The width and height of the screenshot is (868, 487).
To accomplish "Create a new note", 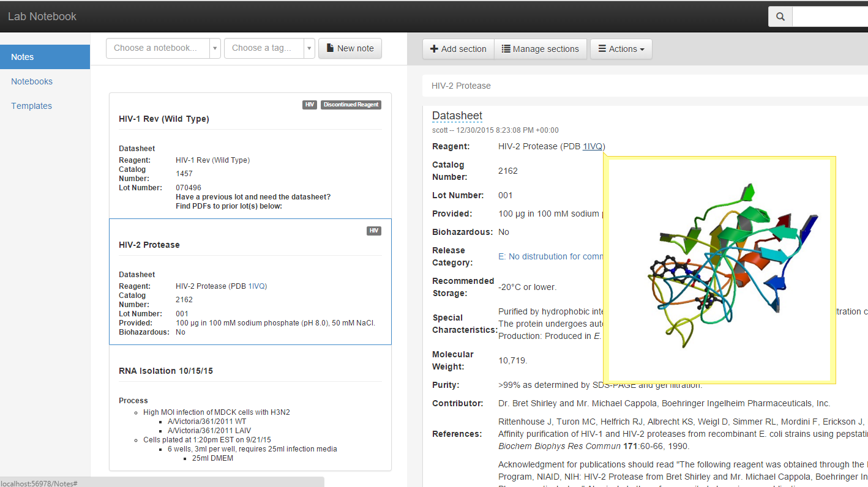I will tap(350, 48).
